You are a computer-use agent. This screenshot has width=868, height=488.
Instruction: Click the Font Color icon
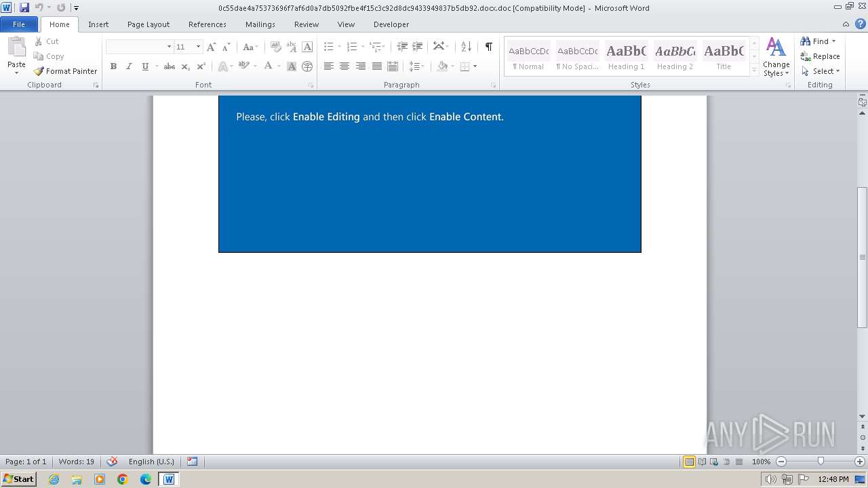[x=269, y=66]
